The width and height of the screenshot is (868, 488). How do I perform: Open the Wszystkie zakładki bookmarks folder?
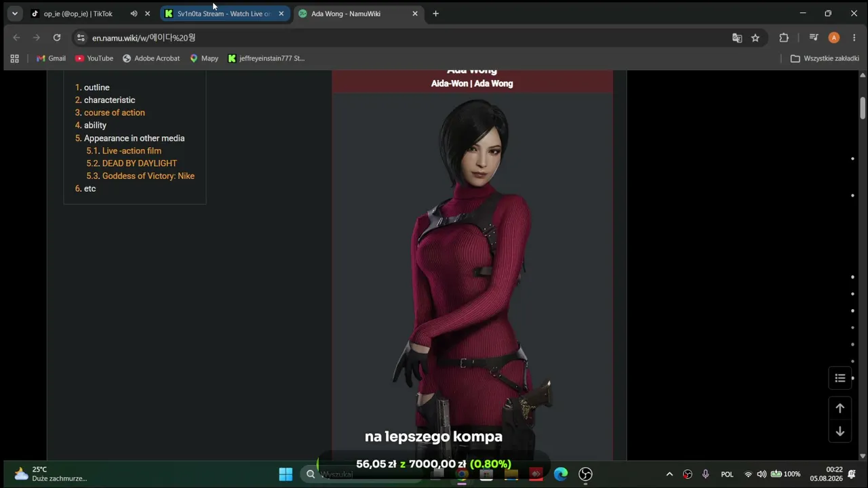[x=825, y=58]
